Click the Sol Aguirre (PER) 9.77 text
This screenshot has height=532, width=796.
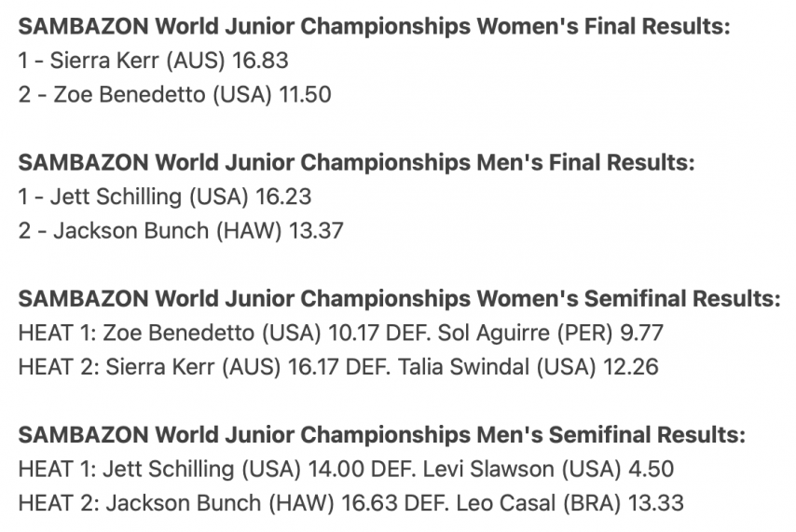coord(550,333)
